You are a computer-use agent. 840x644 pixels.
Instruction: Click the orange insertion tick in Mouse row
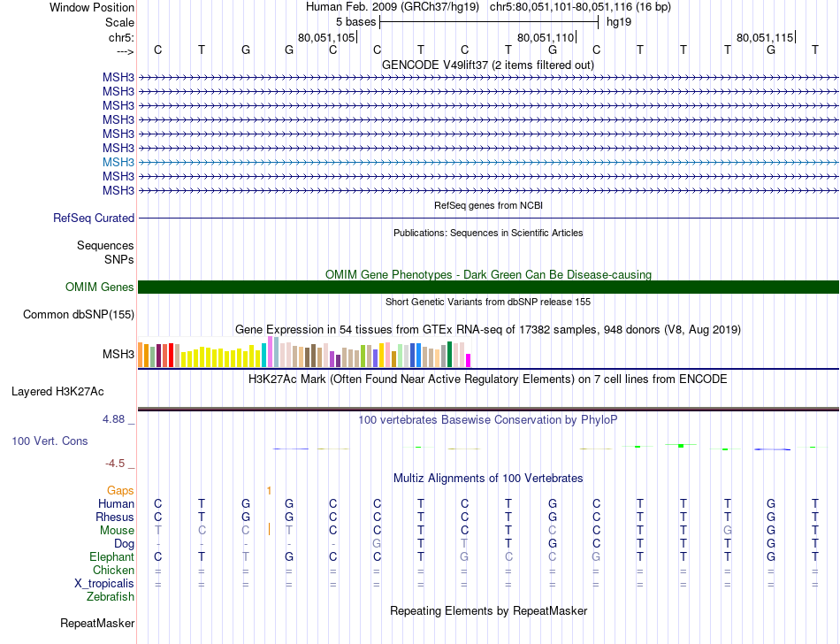tap(269, 530)
